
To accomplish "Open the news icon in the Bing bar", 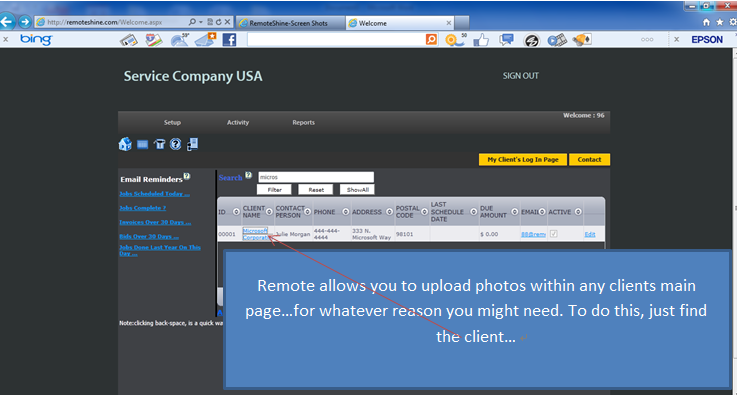I will (x=128, y=40).
